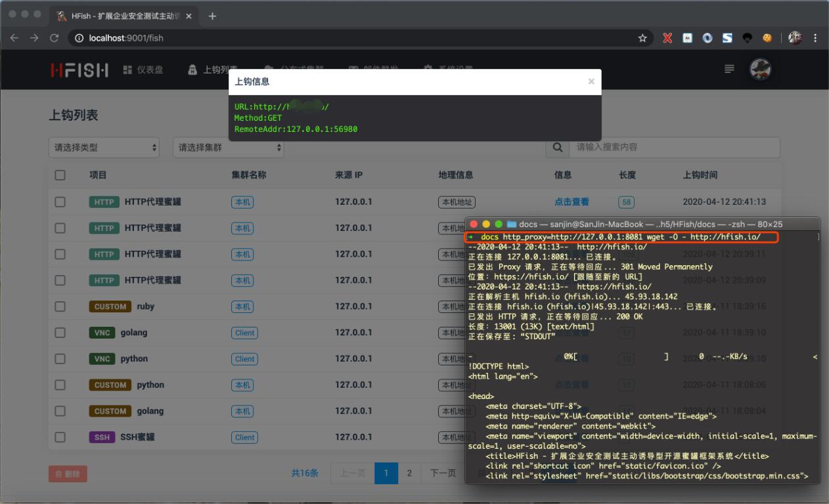Click the red 删除 button
The image size is (829, 504).
(68, 474)
